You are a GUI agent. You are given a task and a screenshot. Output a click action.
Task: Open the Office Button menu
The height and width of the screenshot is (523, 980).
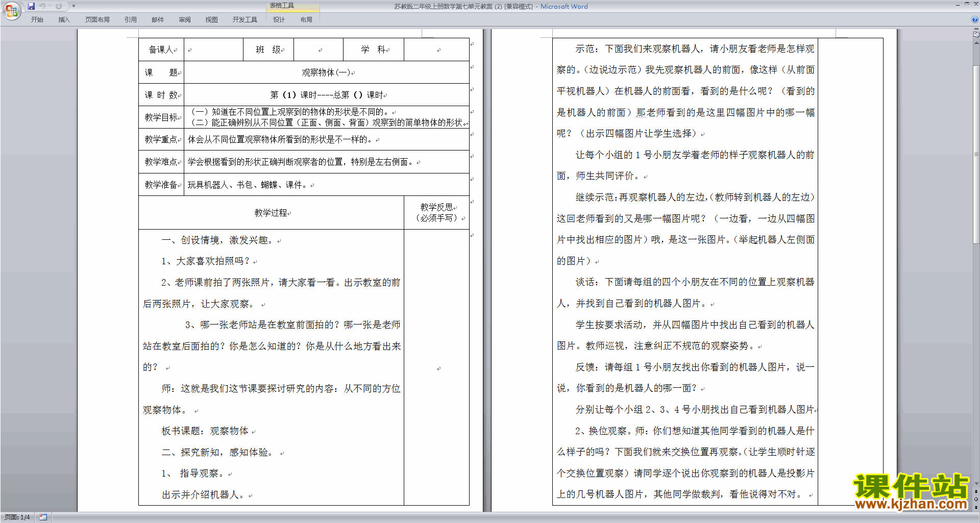click(x=11, y=10)
